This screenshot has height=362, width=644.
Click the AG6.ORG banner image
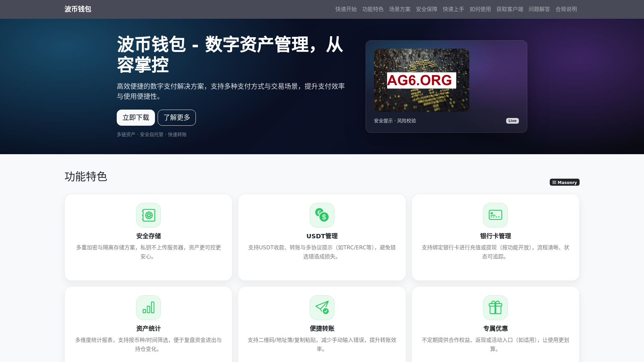coord(422,80)
